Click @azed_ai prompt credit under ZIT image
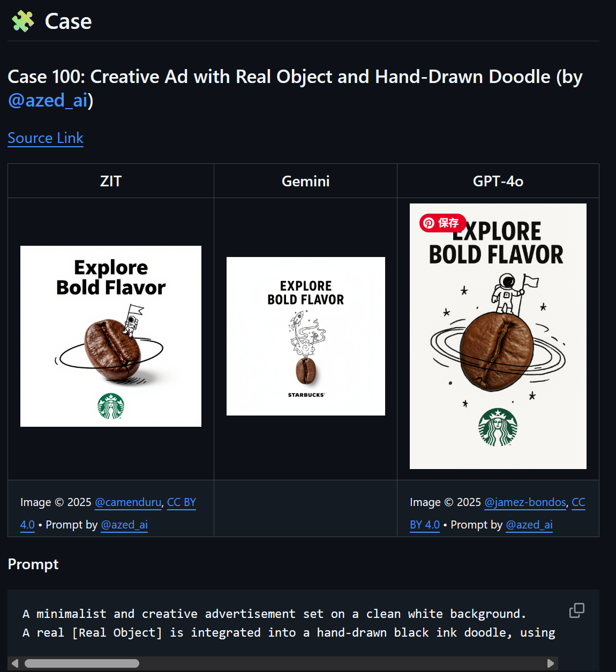This screenshot has width=616, height=672. coord(124,525)
